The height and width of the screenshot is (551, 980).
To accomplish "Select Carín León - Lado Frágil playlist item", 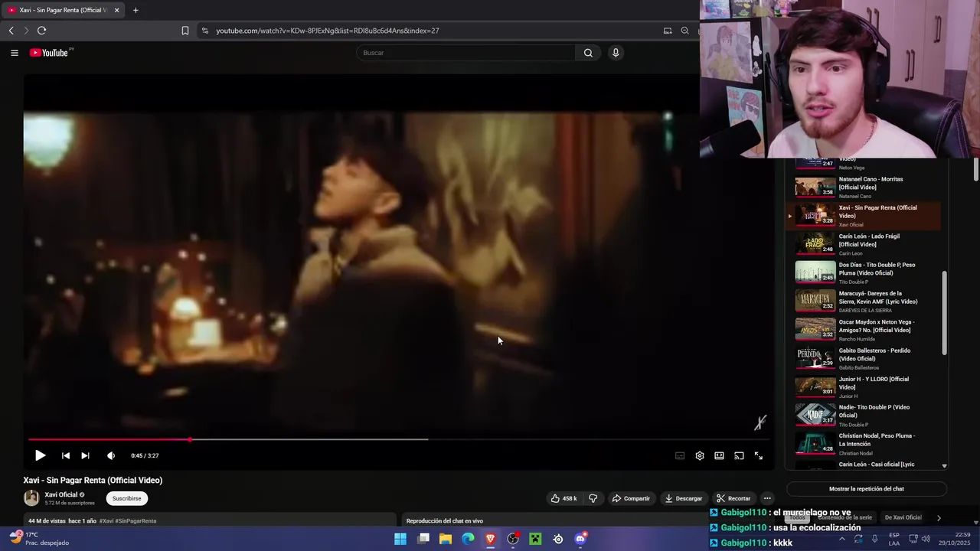I will 864,244.
